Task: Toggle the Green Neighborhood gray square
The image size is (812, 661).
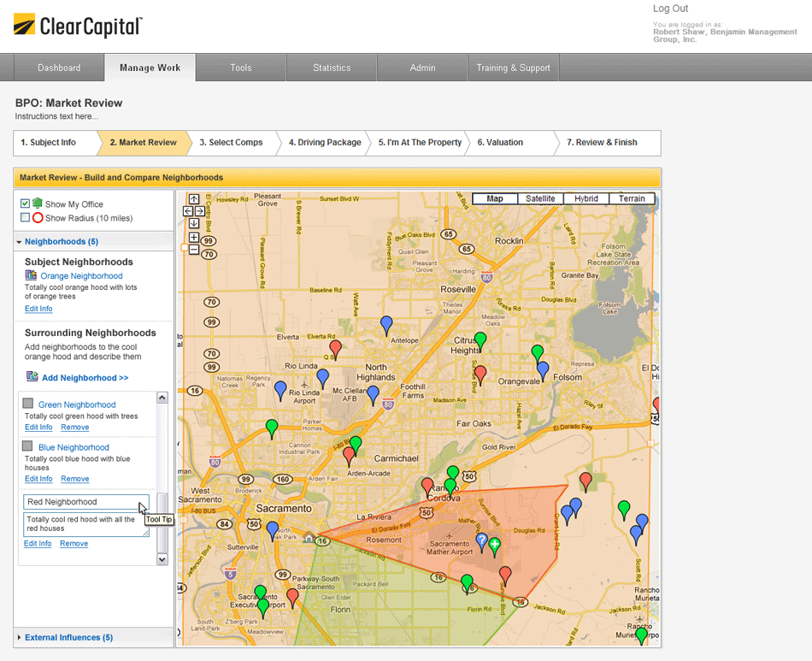Action: click(x=29, y=404)
